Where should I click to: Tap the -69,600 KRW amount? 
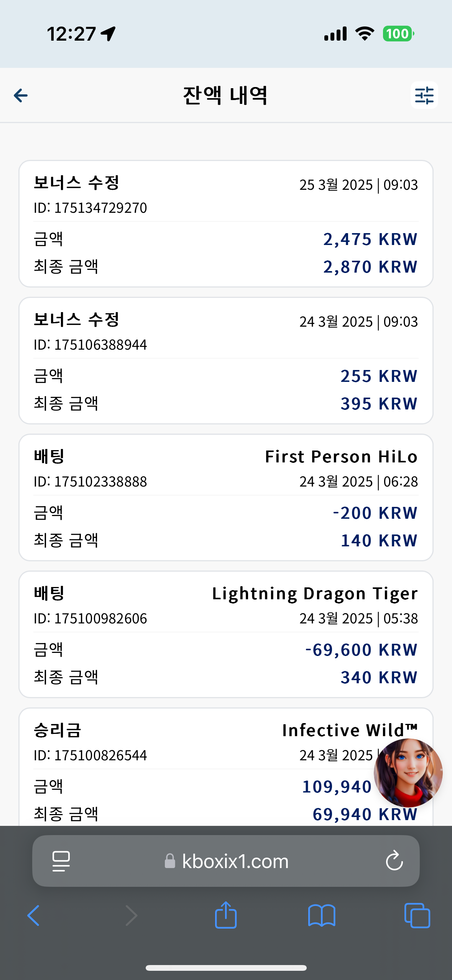(x=361, y=650)
